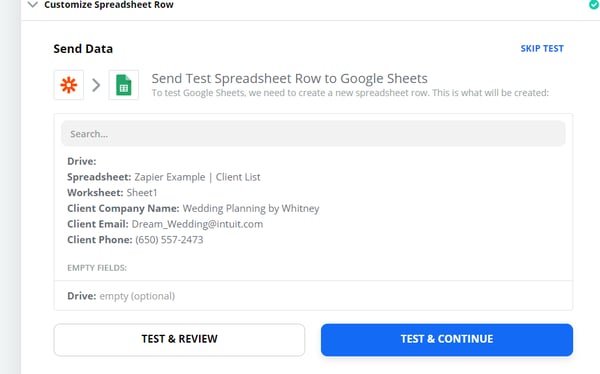Click the arrow between app icons
The width and height of the screenshot is (600, 374).
pos(96,85)
